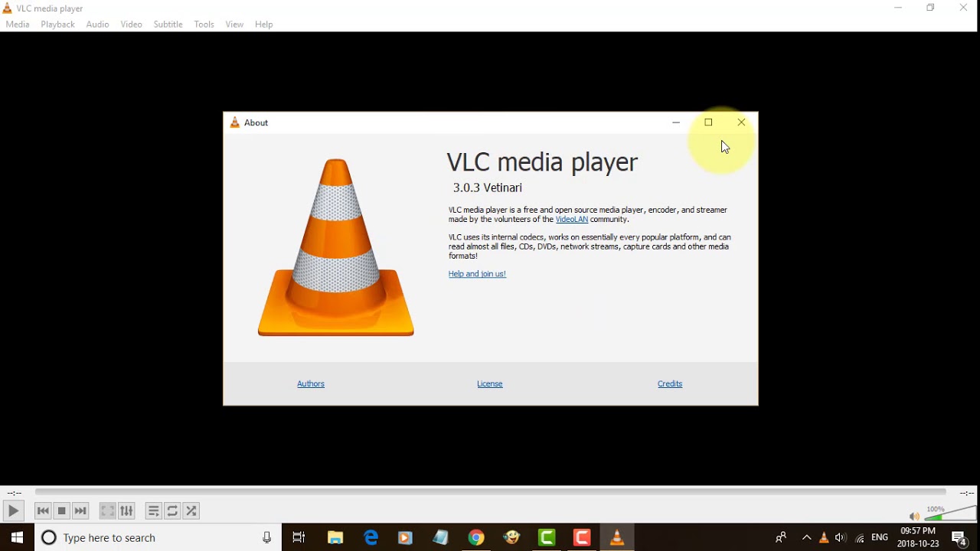This screenshot has height=551, width=980.
Task: Click the Type here to search box
Action: coord(158,538)
